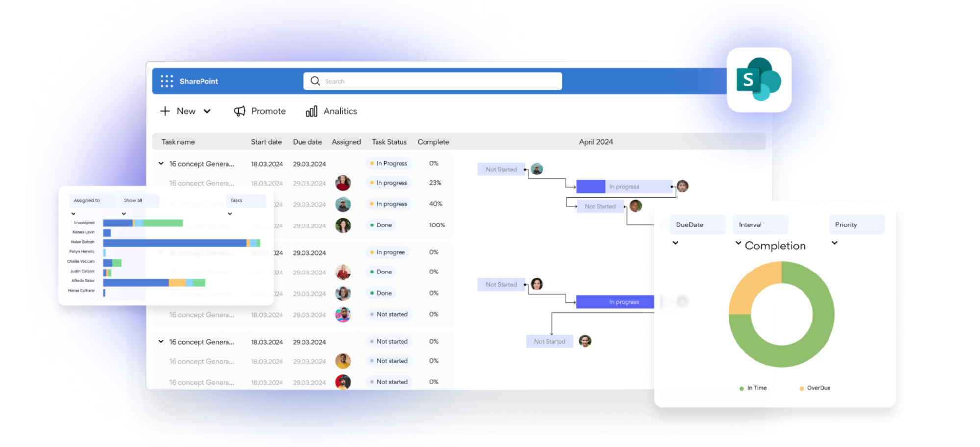Collapse the third 16 concept Genera... group
Viewport: 980px width, 447px height.
(161, 341)
